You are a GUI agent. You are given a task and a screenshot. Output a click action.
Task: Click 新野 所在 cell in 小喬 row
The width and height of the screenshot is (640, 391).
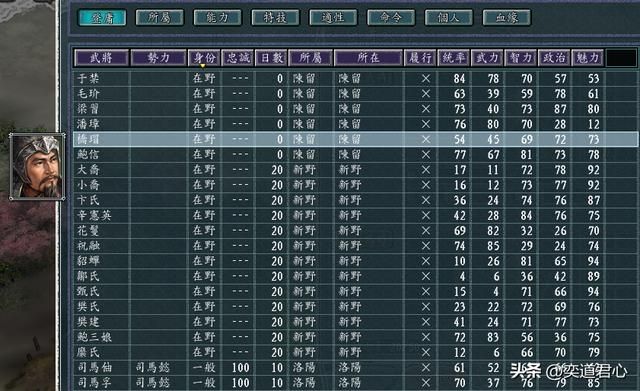350,185
